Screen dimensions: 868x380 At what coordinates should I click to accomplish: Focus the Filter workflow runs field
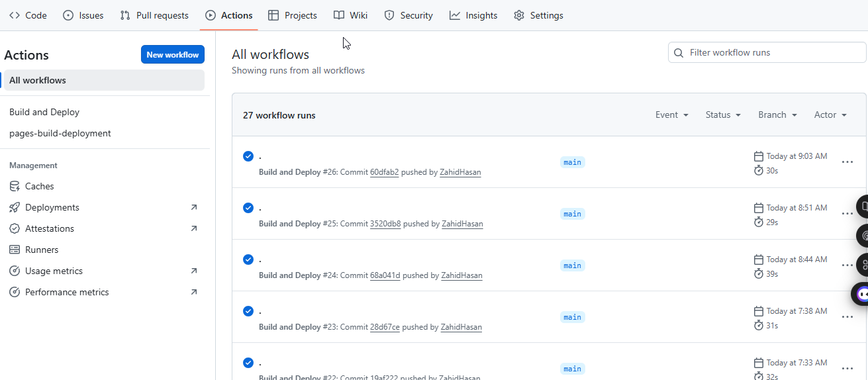767,52
